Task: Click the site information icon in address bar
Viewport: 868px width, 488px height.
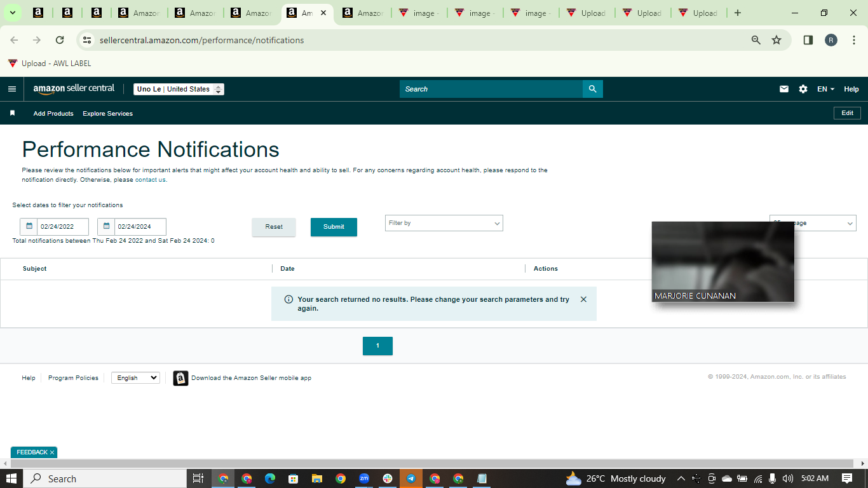Action: pyautogui.click(x=87, y=40)
